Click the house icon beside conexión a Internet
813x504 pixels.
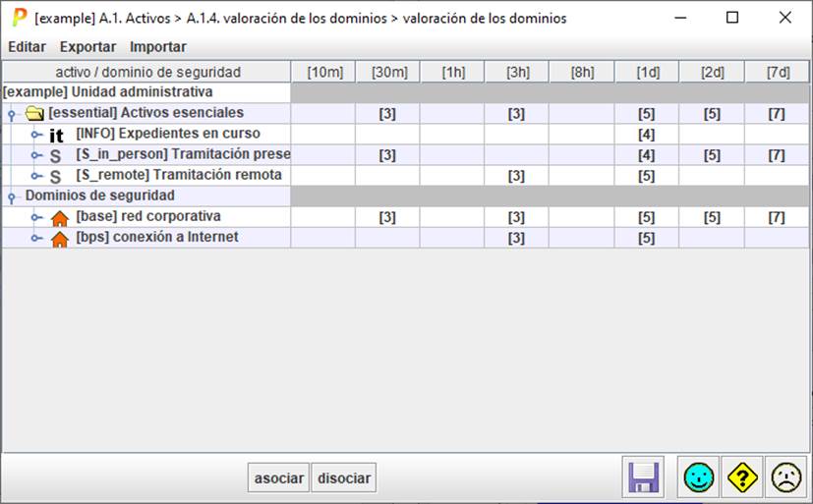(x=59, y=238)
